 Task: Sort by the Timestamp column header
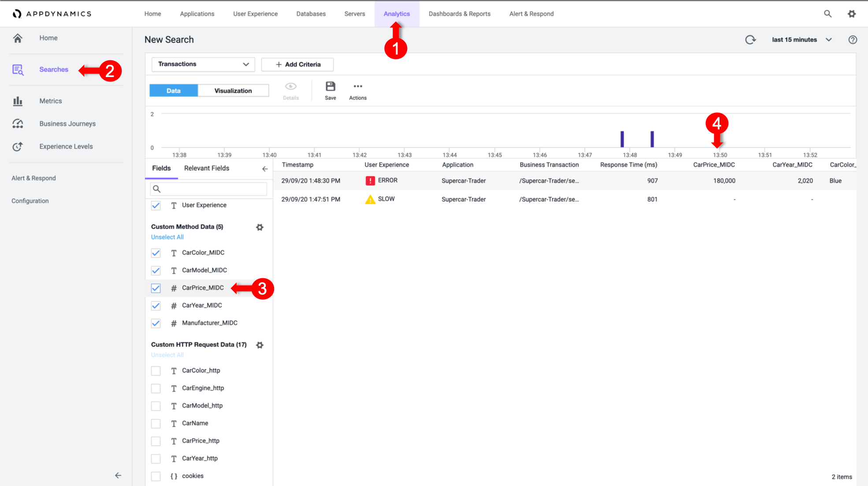(x=297, y=165)
